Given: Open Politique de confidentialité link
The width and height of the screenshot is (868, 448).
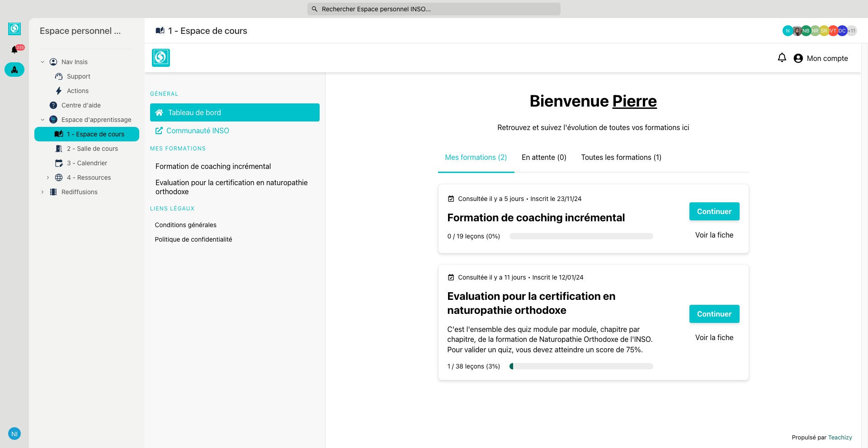Looking at the screenshot, I should pos(193,239).
